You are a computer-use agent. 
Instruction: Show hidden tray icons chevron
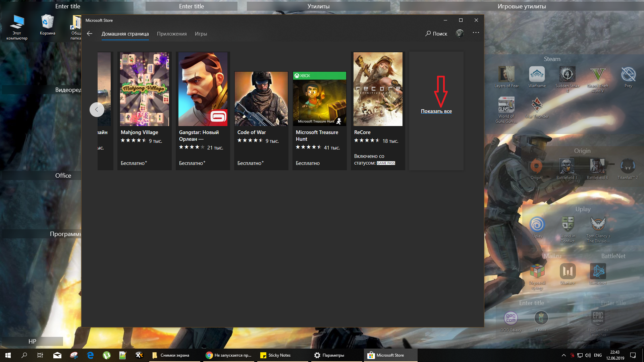564,355
